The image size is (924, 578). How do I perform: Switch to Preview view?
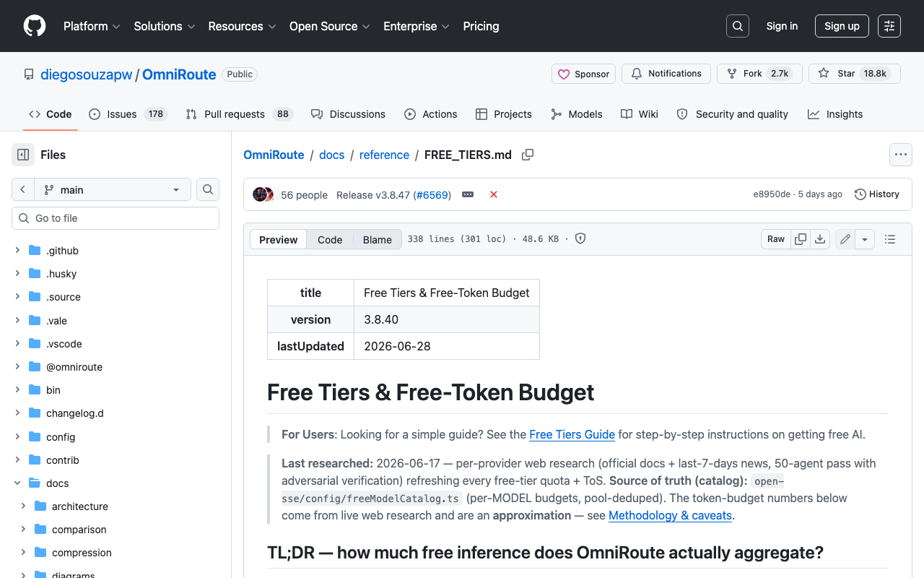(278, 240)
